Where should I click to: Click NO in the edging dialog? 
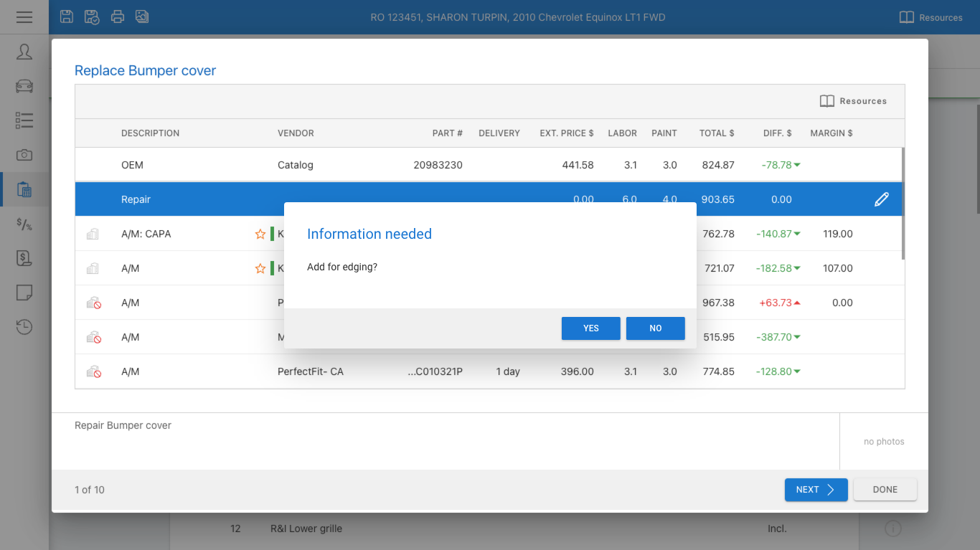point(655,328)
